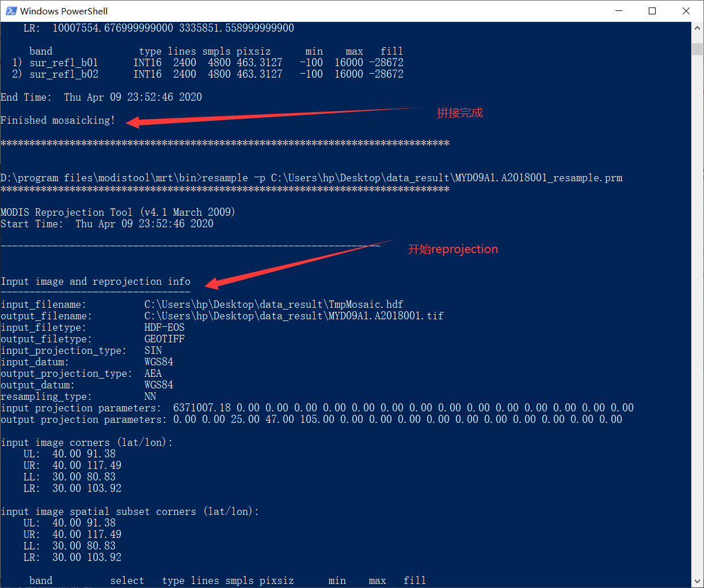Click the resample command line with prm path
Viewport: 704px width, 588px height.
tap(311, 177)
